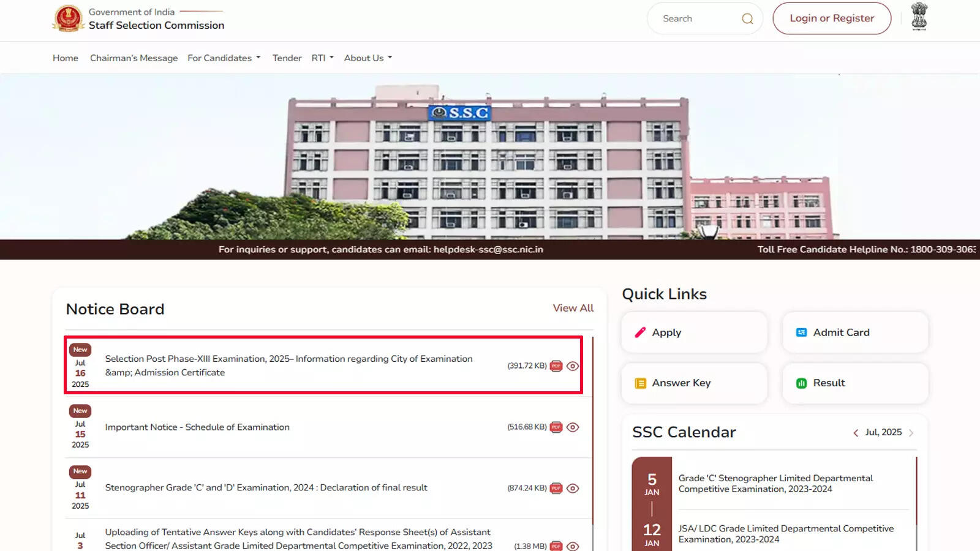This screenshot has width=980, height=551.
Task: Open the Home menu item
Action: pos(66,58)
